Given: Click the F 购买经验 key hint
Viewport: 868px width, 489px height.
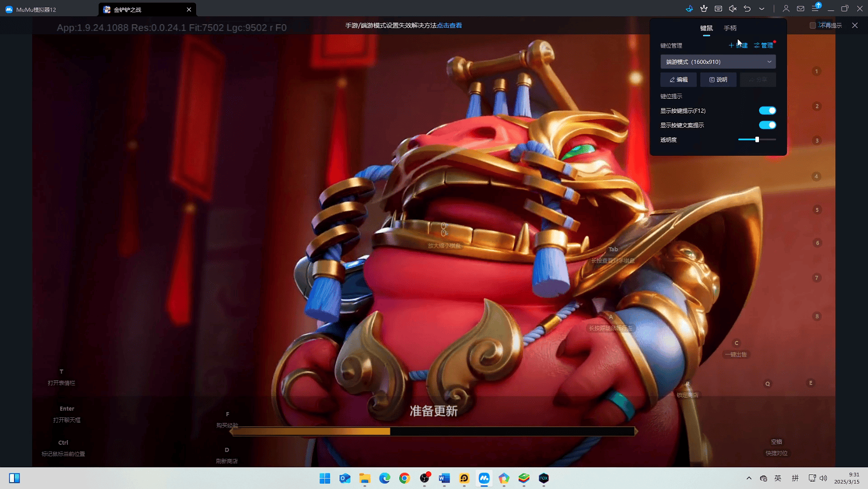Looking at the screenshot, I should click(x=227, y=420).
